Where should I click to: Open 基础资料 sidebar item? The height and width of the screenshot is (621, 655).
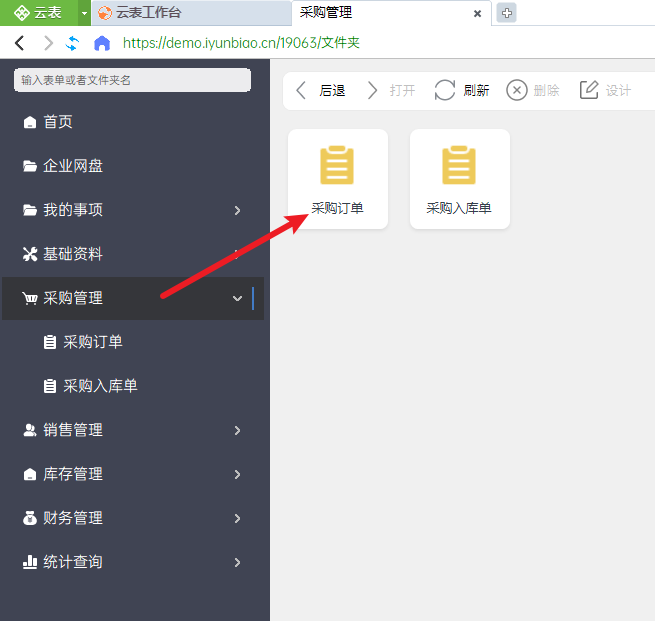(132, 254)
